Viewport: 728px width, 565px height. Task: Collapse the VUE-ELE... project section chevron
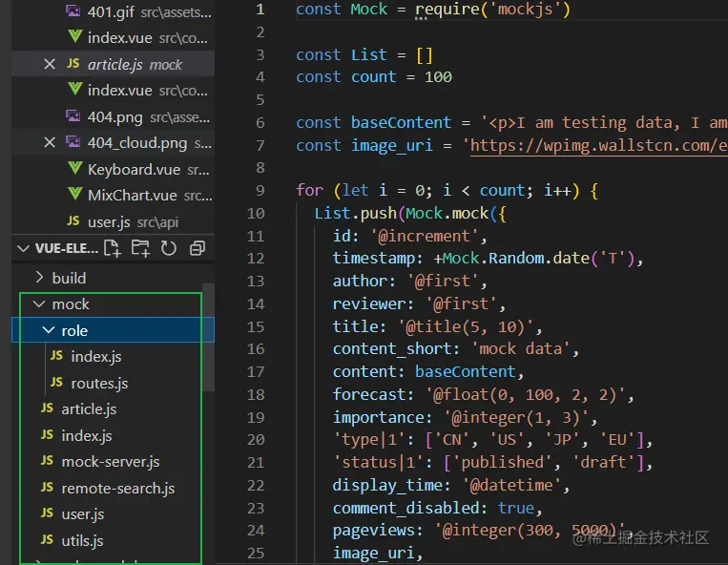(23, 249)
